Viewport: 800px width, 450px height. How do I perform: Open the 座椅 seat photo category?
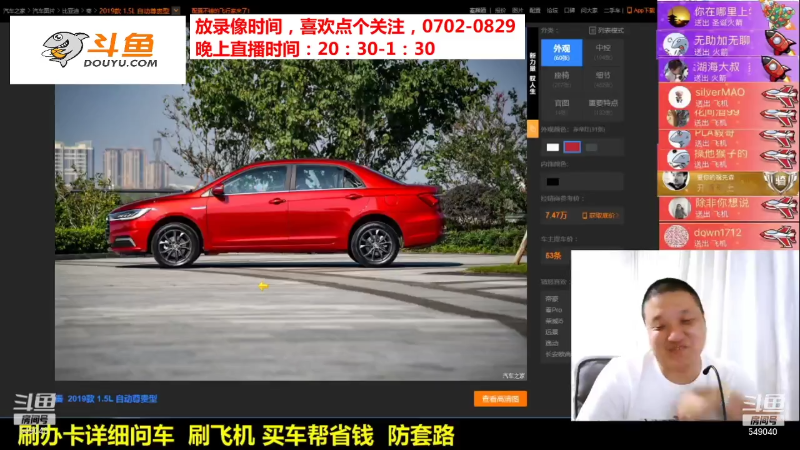561,80
